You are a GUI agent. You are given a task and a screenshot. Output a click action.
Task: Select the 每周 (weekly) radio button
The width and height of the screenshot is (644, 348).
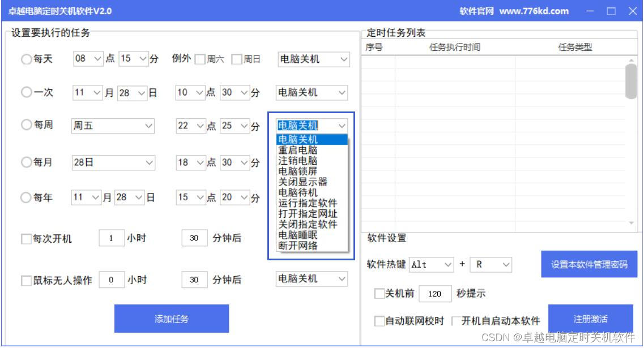click(x=26, y=124)
